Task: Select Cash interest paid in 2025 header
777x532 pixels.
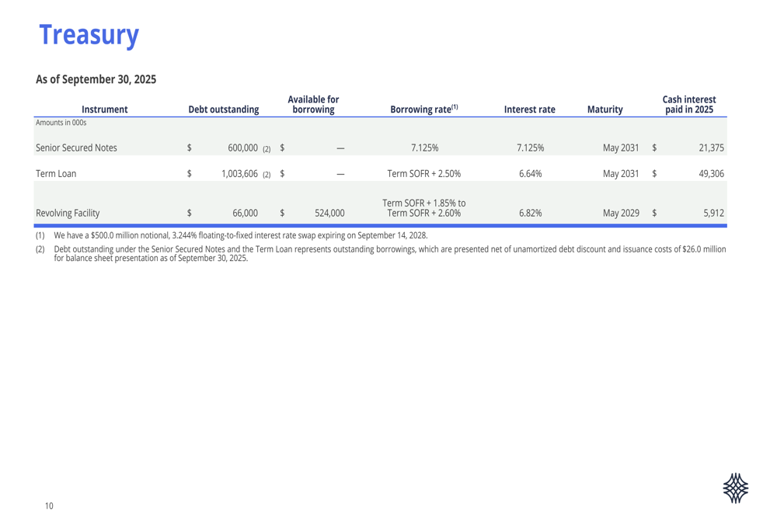Action: [688, 104]
